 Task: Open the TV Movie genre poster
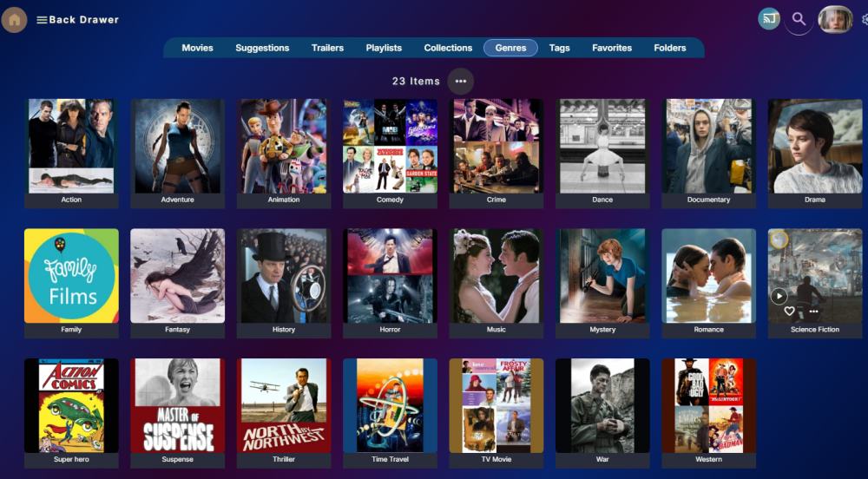(496, 405)
